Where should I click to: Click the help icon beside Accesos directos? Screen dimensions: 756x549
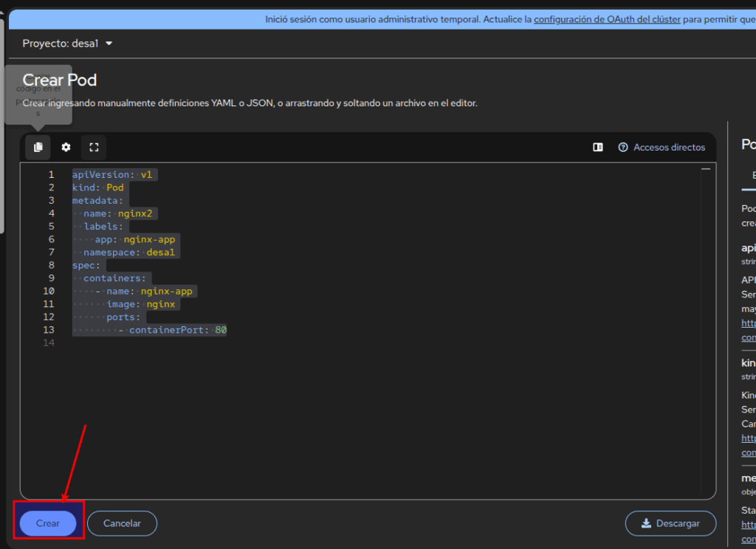click(623, 148)
